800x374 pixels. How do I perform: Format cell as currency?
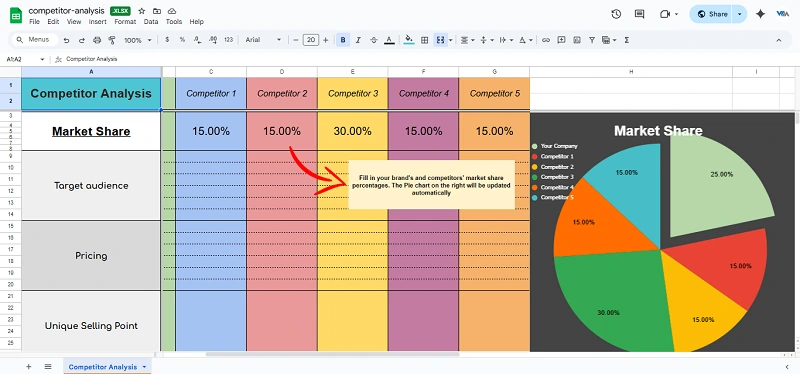[167, 40]
